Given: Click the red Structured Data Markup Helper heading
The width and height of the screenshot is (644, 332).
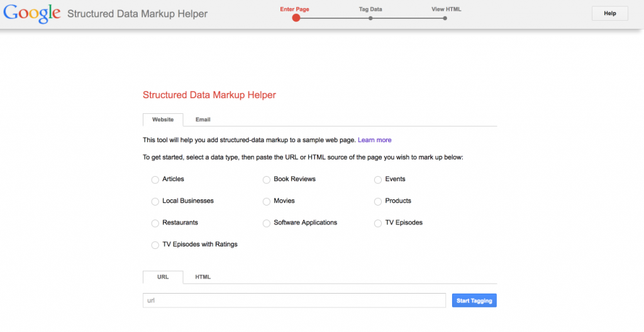Looking at the screenshot, I should (209, 95).
